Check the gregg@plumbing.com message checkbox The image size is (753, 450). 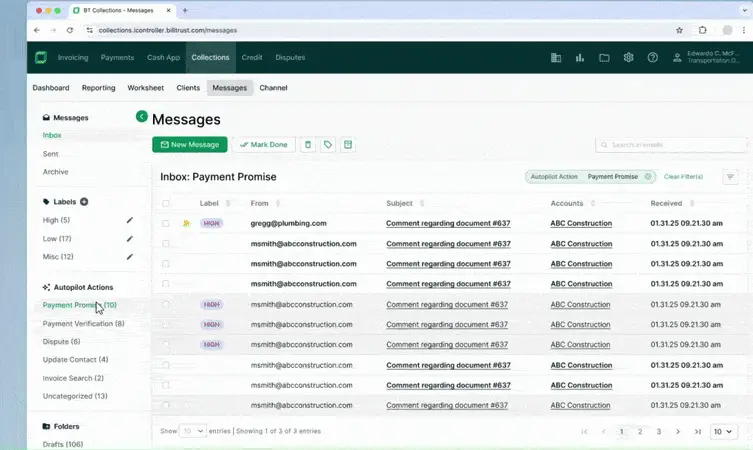pyautogui.click(x=166, y=223)
